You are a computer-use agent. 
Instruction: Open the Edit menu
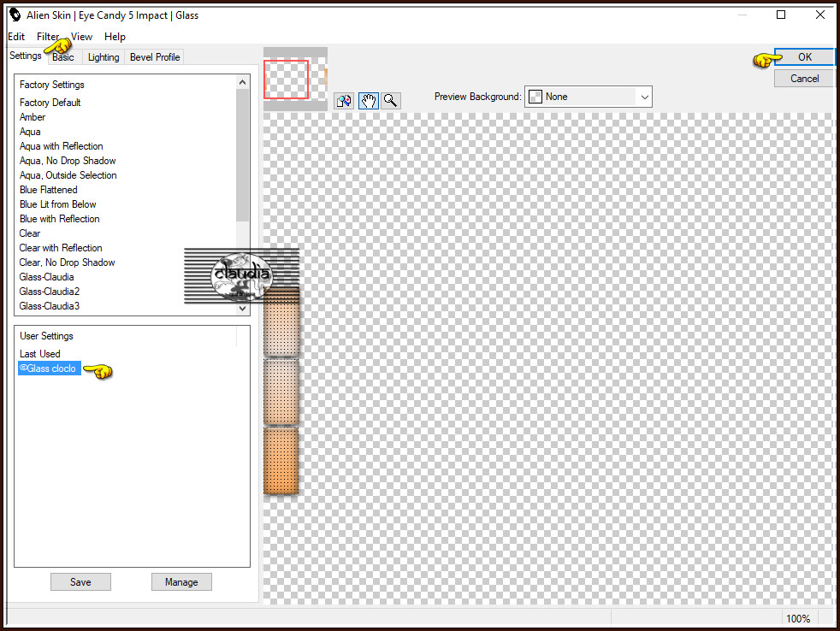16,37
